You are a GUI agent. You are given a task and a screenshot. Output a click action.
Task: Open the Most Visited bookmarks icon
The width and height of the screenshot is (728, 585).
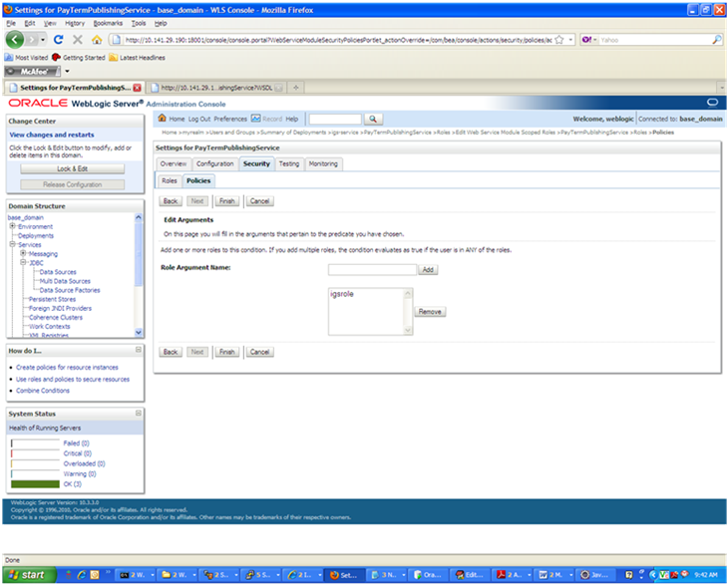[x=8, y=58]
